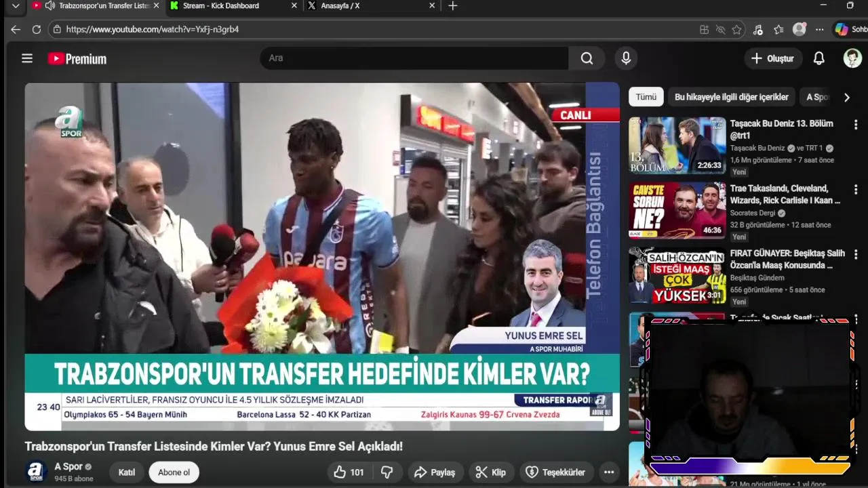Reload the page with refresh icon

(37, 29)
